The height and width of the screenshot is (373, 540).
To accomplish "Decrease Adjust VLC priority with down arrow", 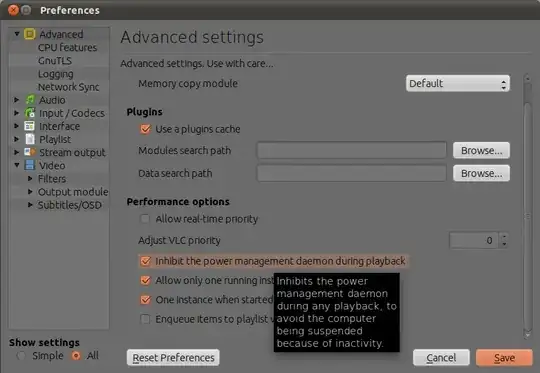I will click(504, 244).
